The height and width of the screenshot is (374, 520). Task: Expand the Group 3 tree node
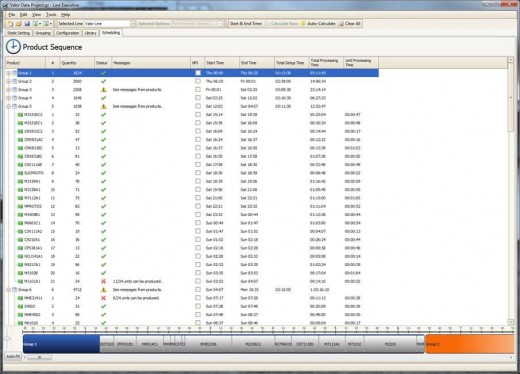pyautogui.click(x=8, y=90)
